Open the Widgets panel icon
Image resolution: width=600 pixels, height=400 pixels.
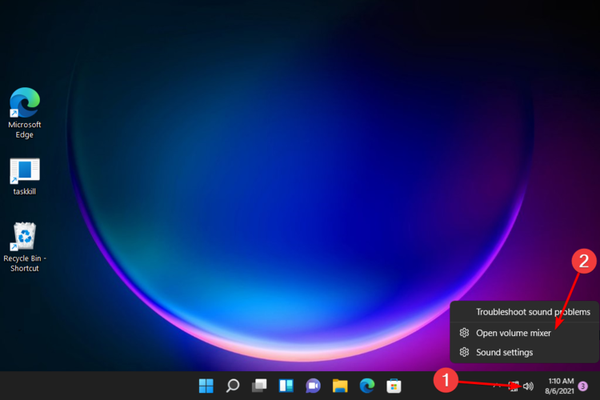tap(285, 385)
